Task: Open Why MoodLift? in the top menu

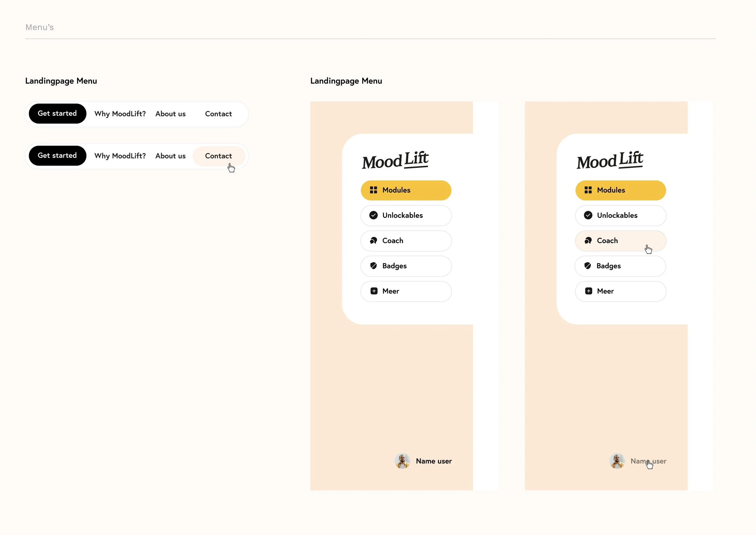Action: [120, 114]
